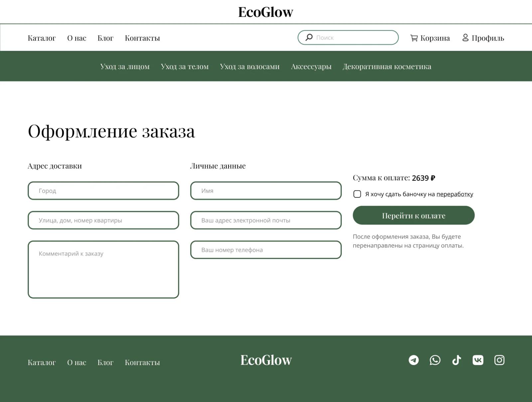Select the Декоративная косметика category
Viewport: 532px width, 402px height.
coord(387,67)
